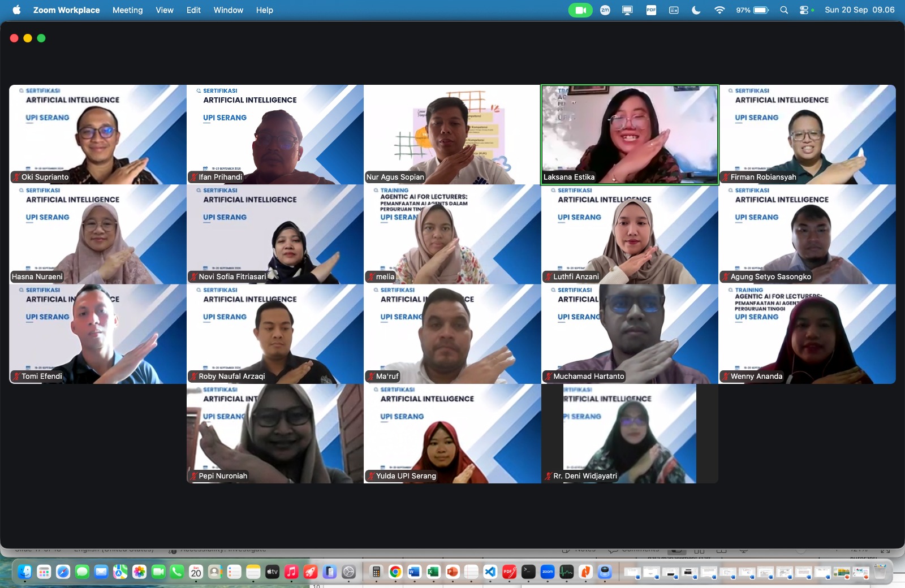The height and width of the screenshot is (588, 905).
Task: Click the date and time clock
Action: 860,10
